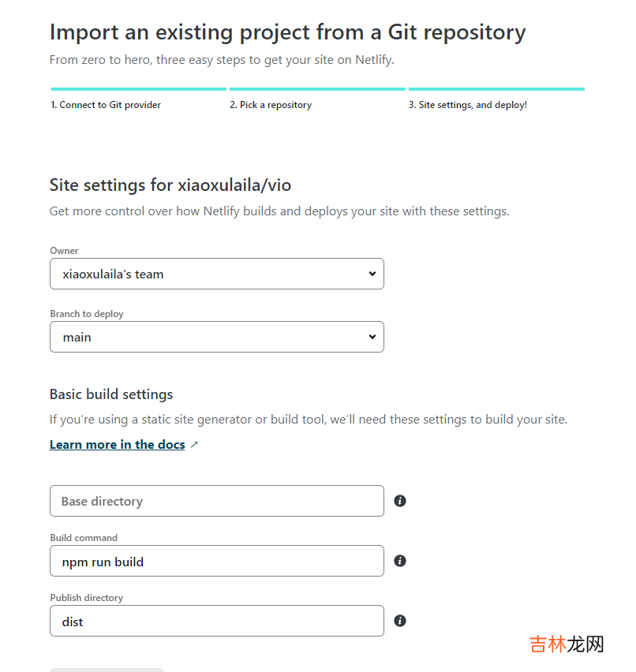Focus the Base directory input field
The height and width of the screenshot is (672, 636).
pos(217,501)
